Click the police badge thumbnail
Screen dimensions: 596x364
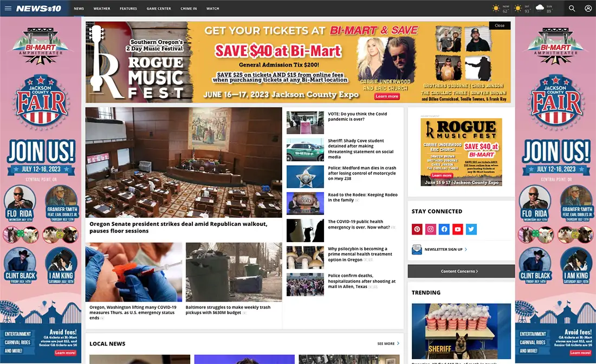[x=305, y=177]
